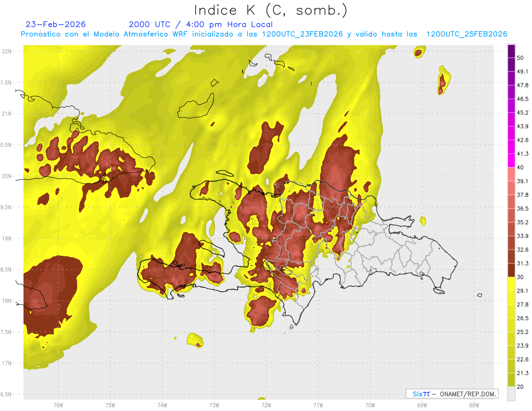
Task: Pick gray swatch below the 20 mark
Action: coord(511,394)
